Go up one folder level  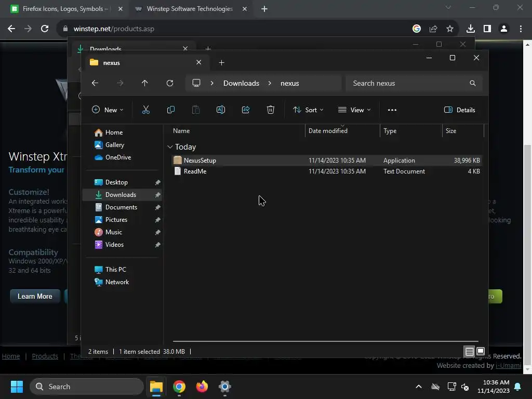tap(145, 83)
